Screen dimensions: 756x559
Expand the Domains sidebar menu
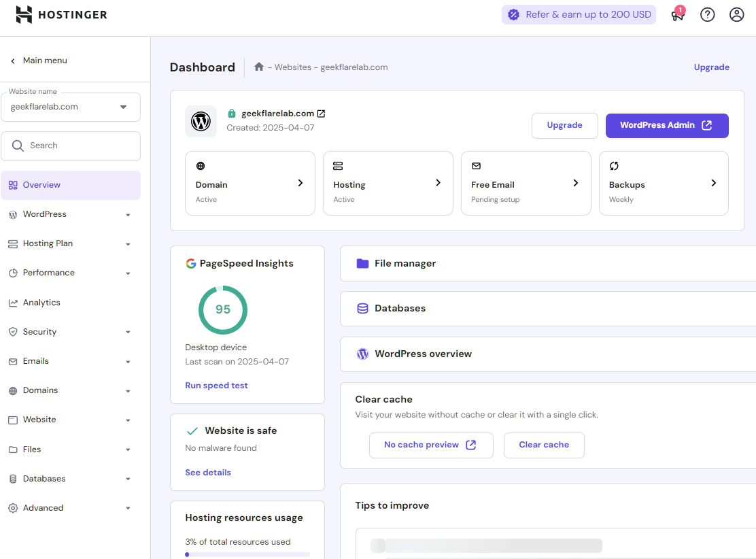(x=128, y=390)
